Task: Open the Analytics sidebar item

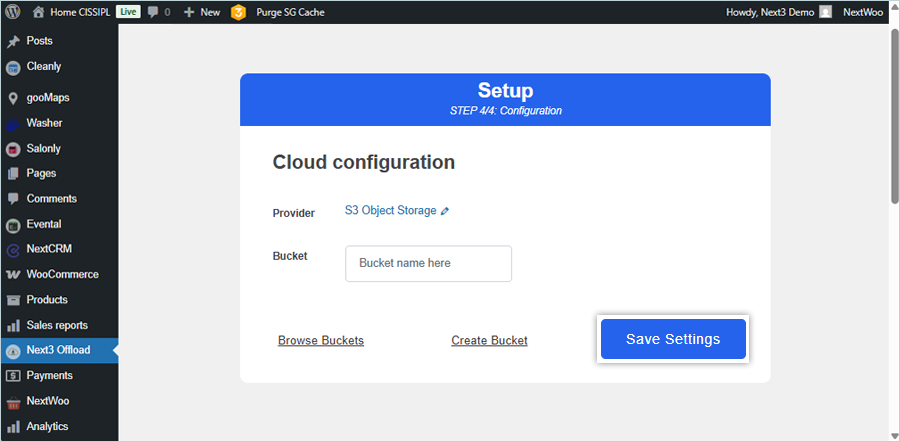Action: point(47,426)
